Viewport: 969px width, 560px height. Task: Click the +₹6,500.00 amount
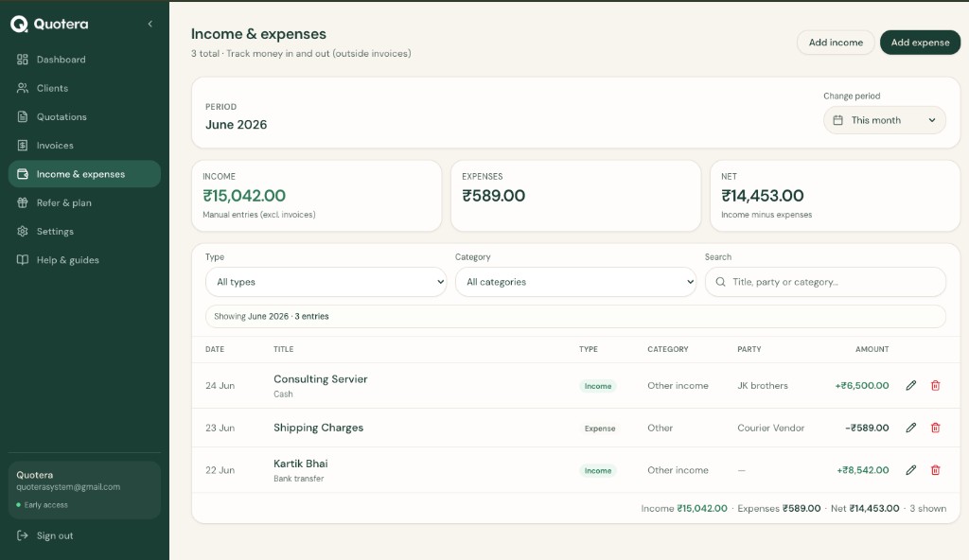861,385
